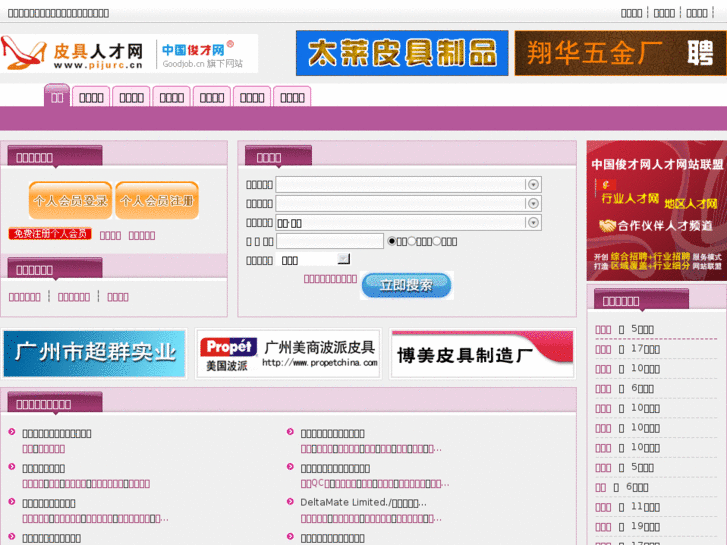The image size is (727, 545).
Task: Click 行业人才网 in the red alliance banner
Action: pos(630,199)
